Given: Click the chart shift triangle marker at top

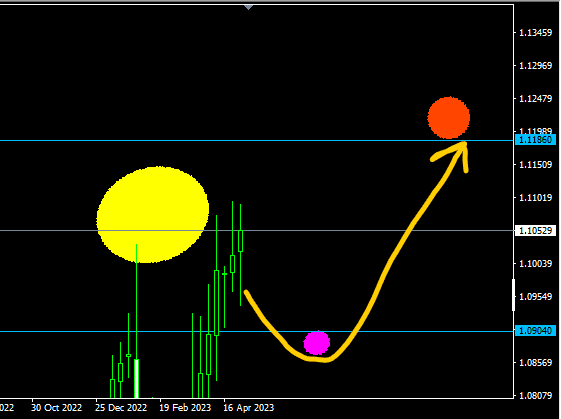Looking at the screenshot, I should [x=248, y=7].
